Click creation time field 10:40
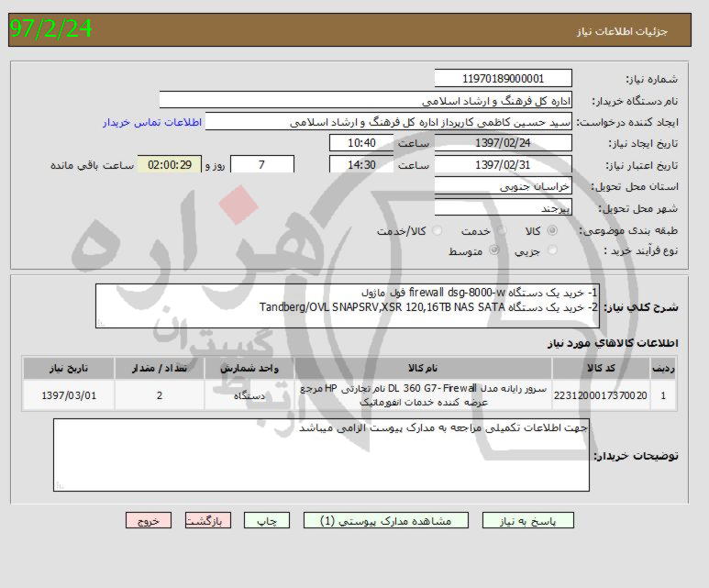This screenshot has width=709, height=588. pos(361,143)
